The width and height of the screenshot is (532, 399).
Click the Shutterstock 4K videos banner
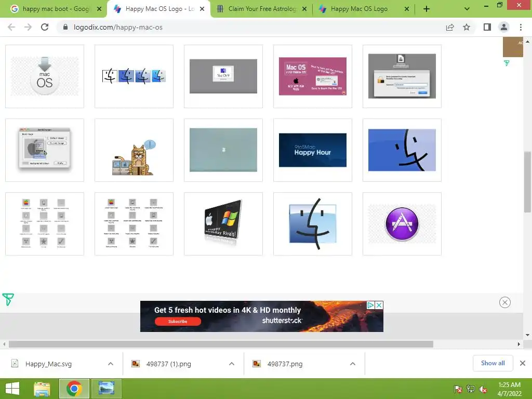[x=262, y=316]
